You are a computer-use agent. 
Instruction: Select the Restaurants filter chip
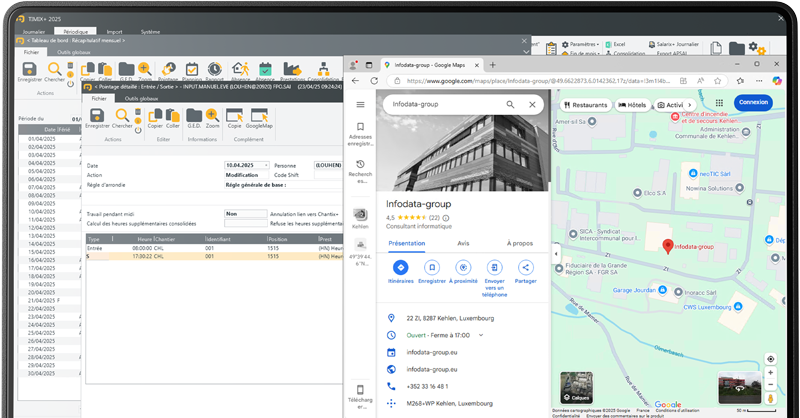[584, 104]
